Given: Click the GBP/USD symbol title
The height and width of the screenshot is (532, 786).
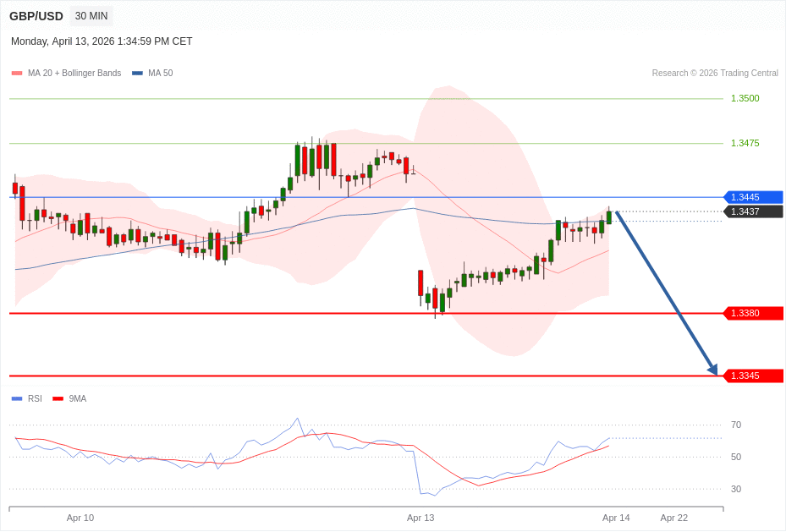Looking at the screenshot, I should click(x=36, y=16).
